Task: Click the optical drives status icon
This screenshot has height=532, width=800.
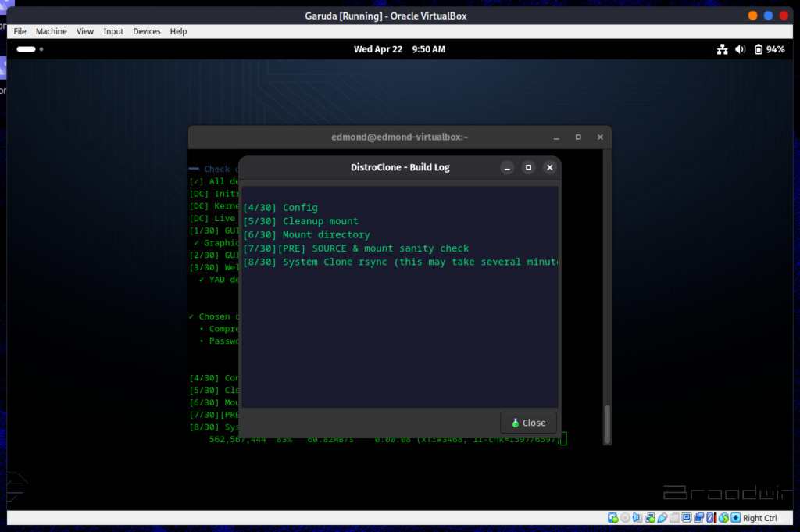Action: tap(625, 517)
